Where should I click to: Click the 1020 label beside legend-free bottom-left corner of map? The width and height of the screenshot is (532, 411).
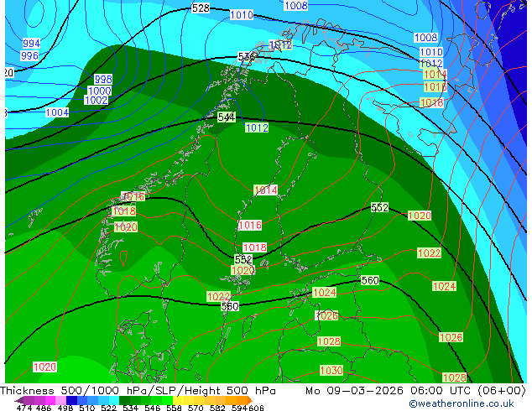tap(44, 367)
